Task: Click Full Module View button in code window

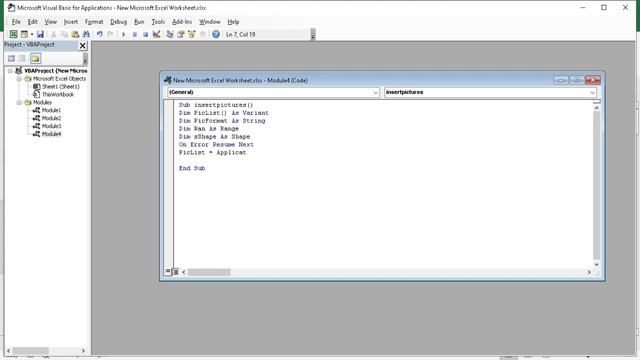Action: pyautogui.click(x=176, y=272)
